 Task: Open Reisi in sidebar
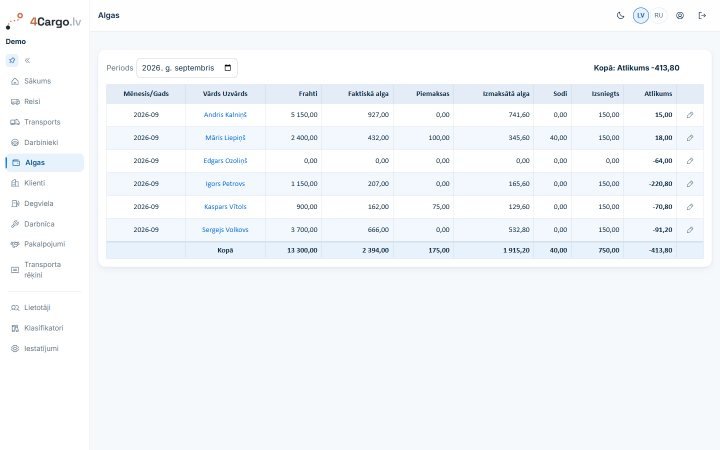(45, 101)
